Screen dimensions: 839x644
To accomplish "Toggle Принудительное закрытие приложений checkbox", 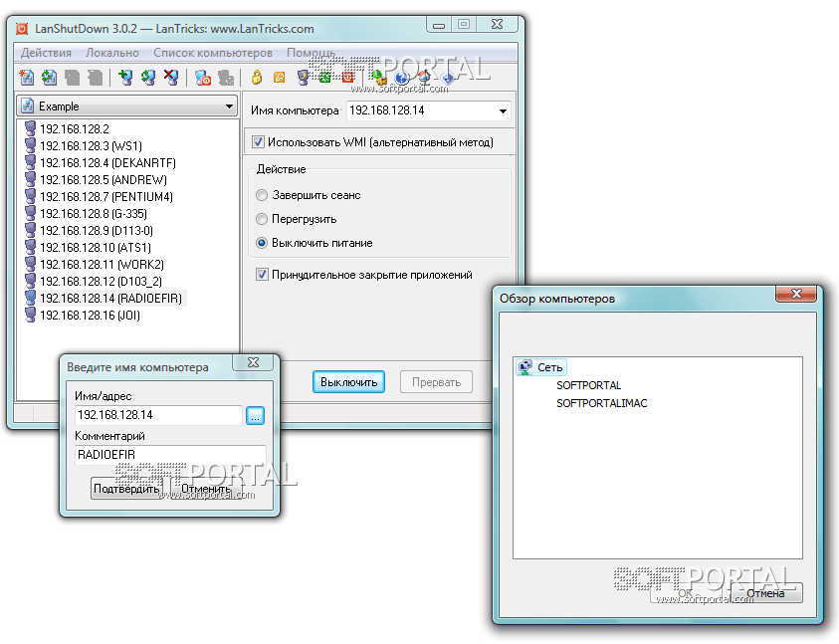I will click(x=262, y=275).
